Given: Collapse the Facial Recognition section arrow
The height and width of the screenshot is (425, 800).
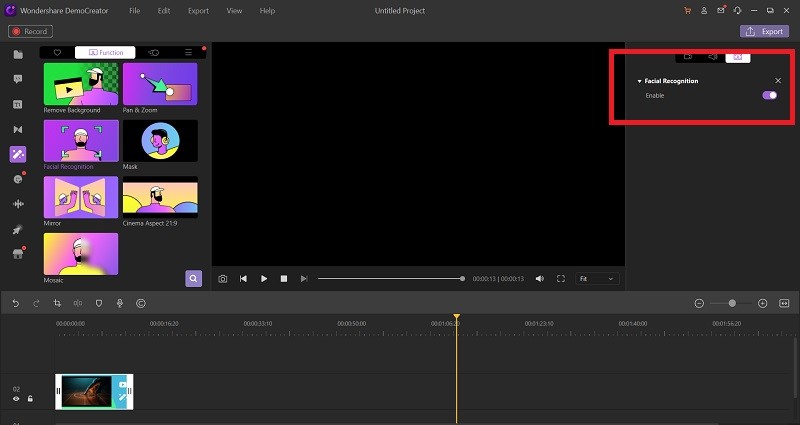Looking at the screenshot, I should pyautogui.click(x=639, y=81).
